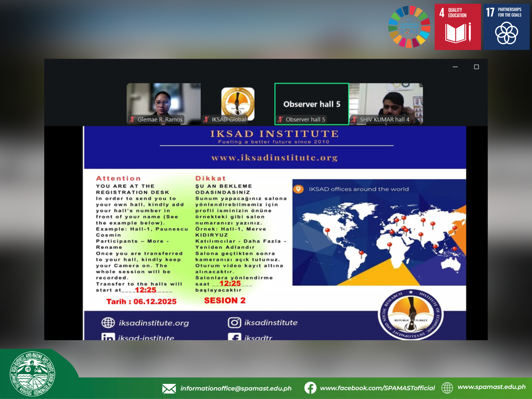Click muted mic icon on Observer hall 5

[x=280, y=119]
